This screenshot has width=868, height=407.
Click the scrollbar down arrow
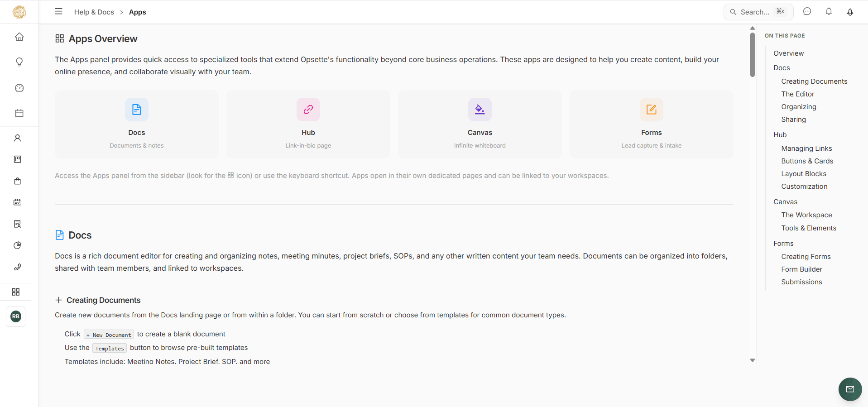click(x=753, y=360)
